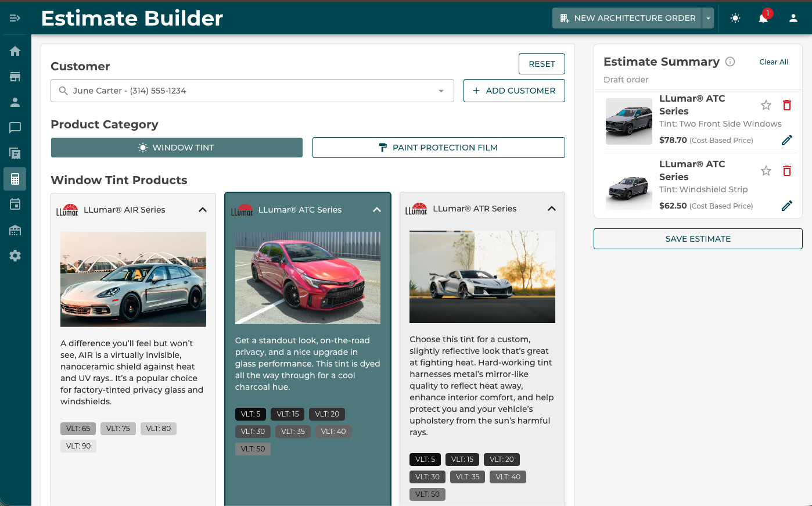
Task: Click the SAVE ESTIMATE button
Action: click(698, 239)
